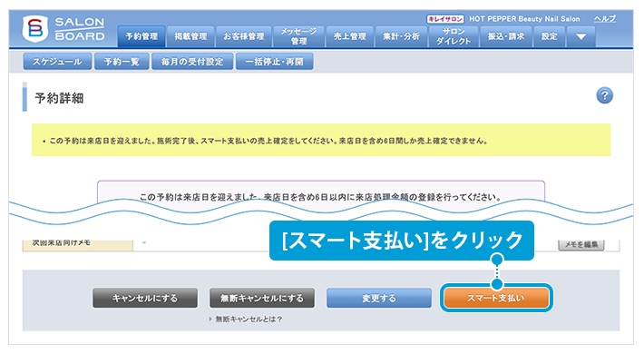Image resolution: width=644 pixels, height=354 pixels.
Task: Open the スケジュール submenu
Action: 57,62
